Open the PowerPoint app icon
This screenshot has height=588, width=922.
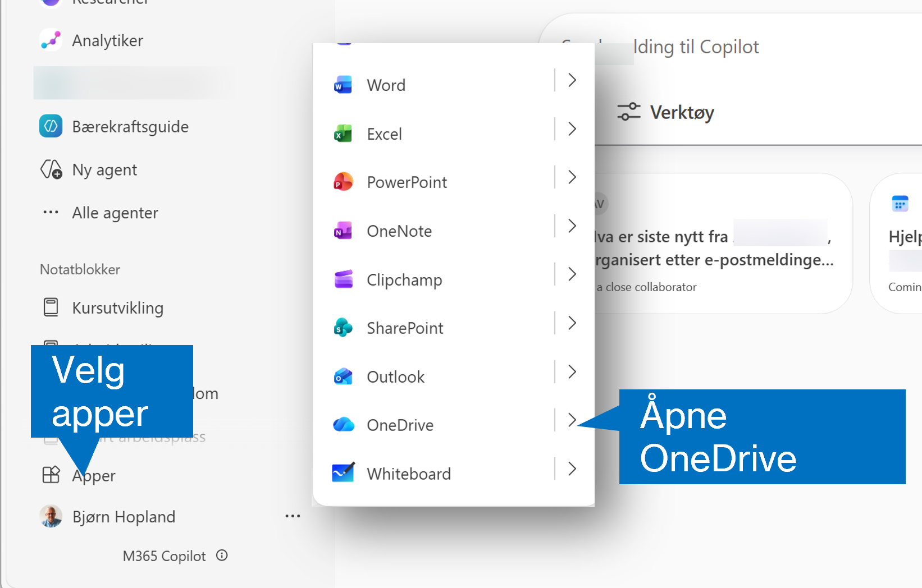pos(343,182)
